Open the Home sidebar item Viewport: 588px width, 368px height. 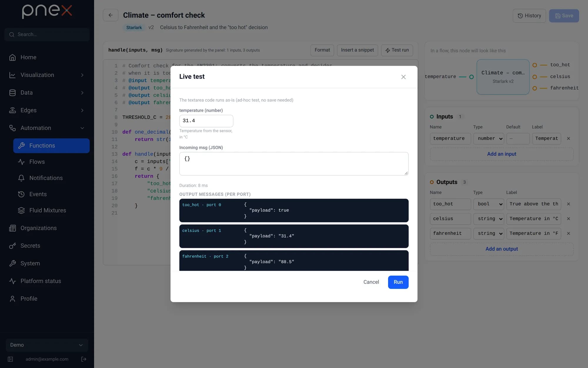click(x=47, y=57)
